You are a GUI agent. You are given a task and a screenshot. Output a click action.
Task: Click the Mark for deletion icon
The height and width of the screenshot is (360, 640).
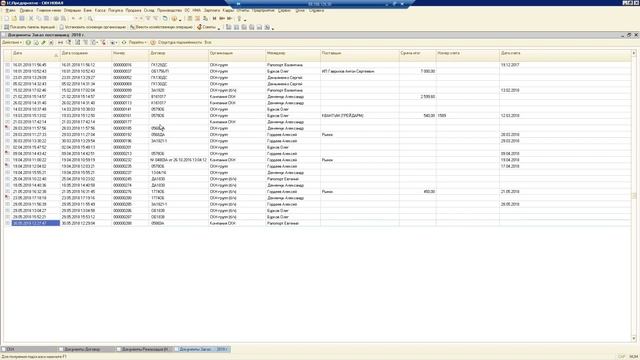(51, 42)
